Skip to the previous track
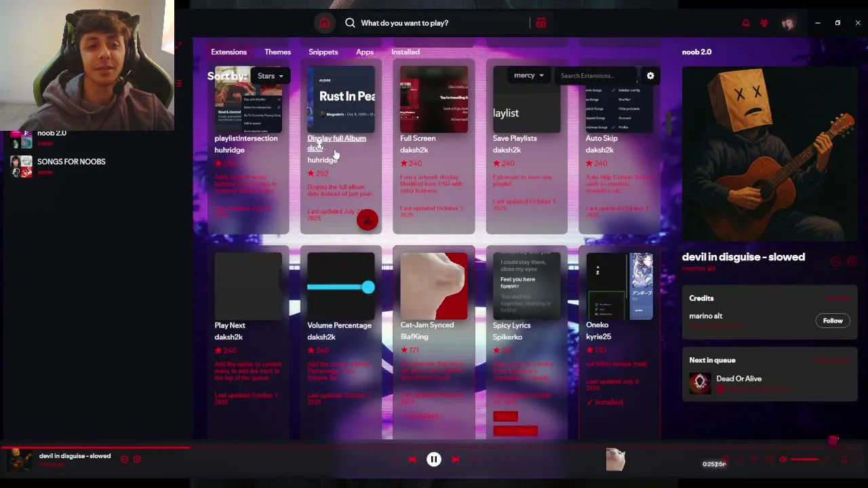The width and height of the screenshot is (868, 488). (412, 460)
